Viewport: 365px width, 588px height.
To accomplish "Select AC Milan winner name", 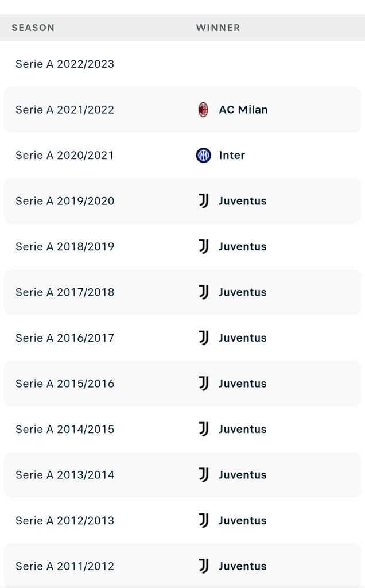I will point(243,110).
